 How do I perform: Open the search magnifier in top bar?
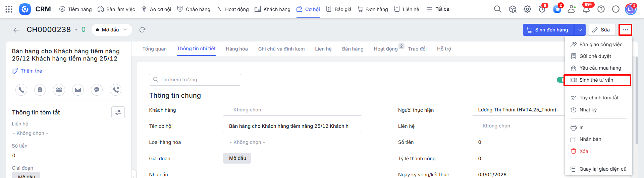pos(497,9)
